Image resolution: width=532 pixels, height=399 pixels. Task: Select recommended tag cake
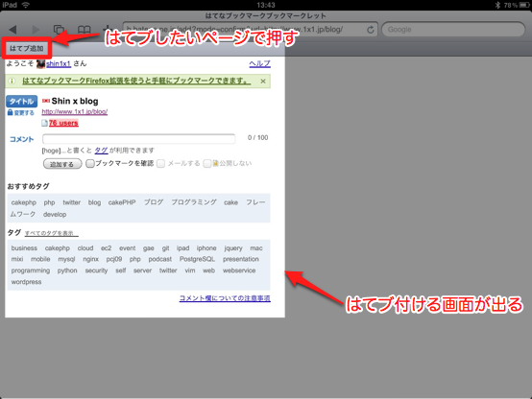tap(230, 202)
